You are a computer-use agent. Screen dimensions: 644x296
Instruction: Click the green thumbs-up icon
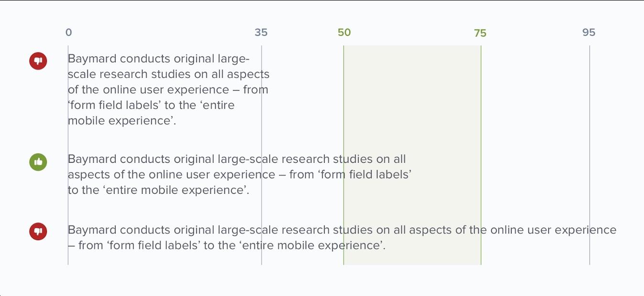[38, 162]
